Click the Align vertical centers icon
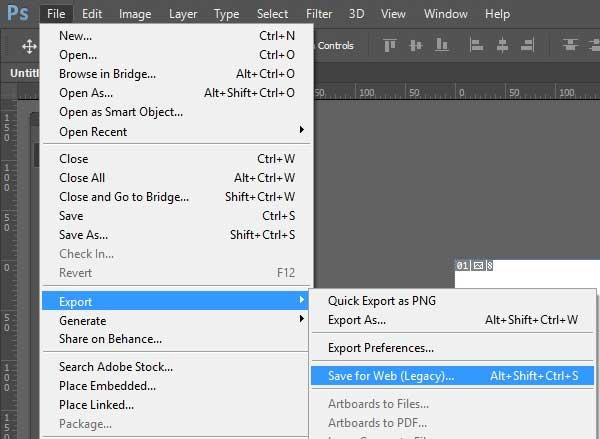Image resolution: width=600 pixels, height=439 pixels. [416, 45]
